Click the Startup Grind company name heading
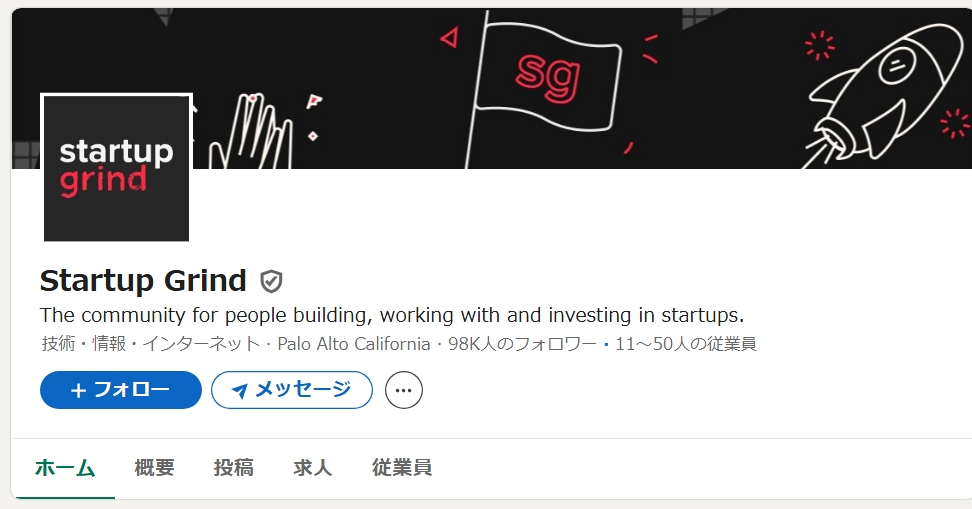This screenshot has height=509, width=972. [143, 281]
